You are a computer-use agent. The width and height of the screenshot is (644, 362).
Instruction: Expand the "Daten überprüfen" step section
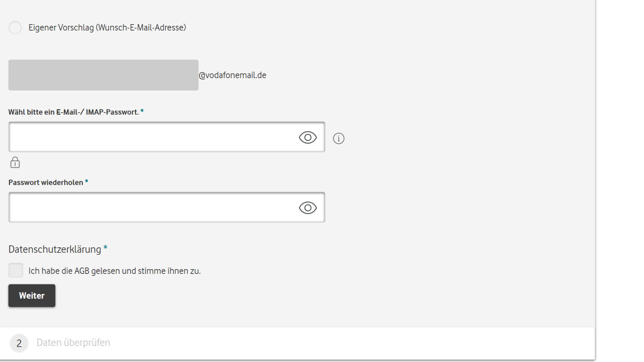(73, 342)
